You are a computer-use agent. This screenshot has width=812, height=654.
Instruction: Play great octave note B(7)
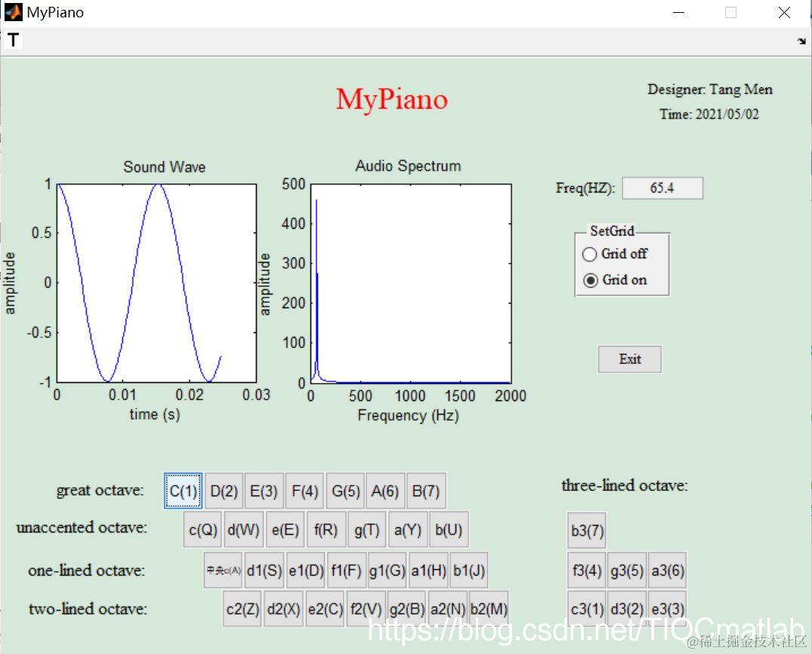click(x=426, y=490)
